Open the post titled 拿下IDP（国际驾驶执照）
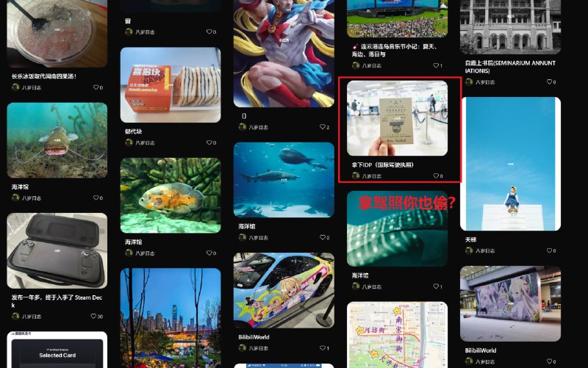 coord(382,165)
